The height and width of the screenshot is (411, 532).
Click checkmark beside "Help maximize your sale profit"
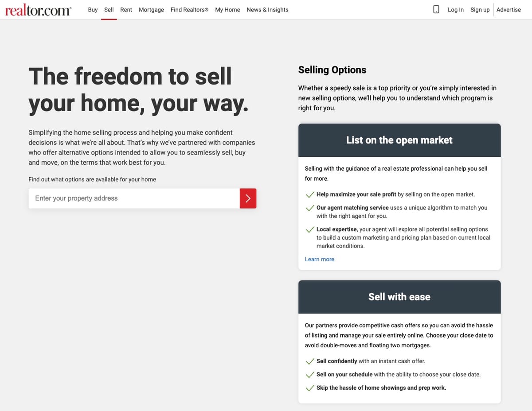point(310,195)
